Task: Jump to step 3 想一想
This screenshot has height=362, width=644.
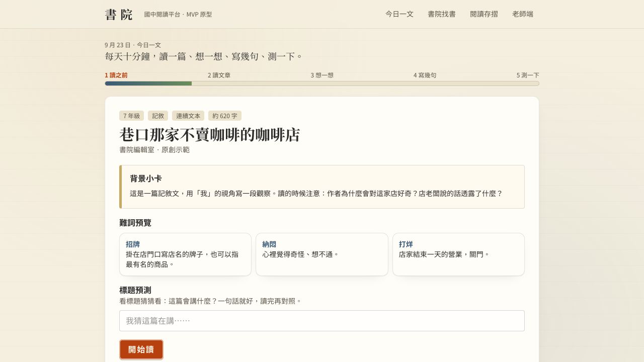Action: pos(322,75)
